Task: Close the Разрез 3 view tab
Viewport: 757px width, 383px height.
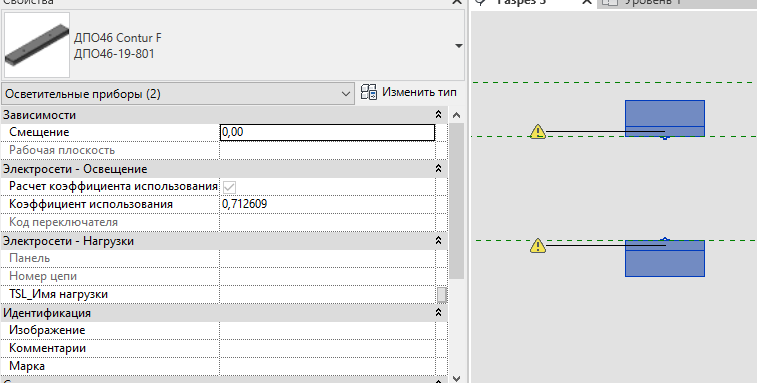Action: 587,2
